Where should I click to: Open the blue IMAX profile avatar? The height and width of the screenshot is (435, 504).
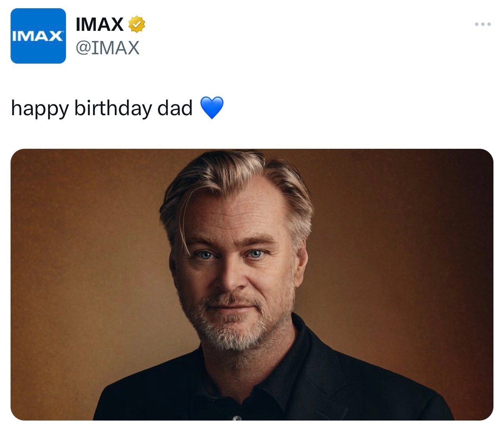point(38,36)
